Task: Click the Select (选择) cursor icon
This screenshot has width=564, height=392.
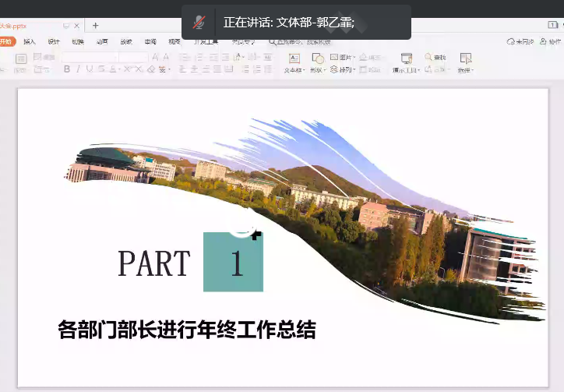Action: pos(465,58)
